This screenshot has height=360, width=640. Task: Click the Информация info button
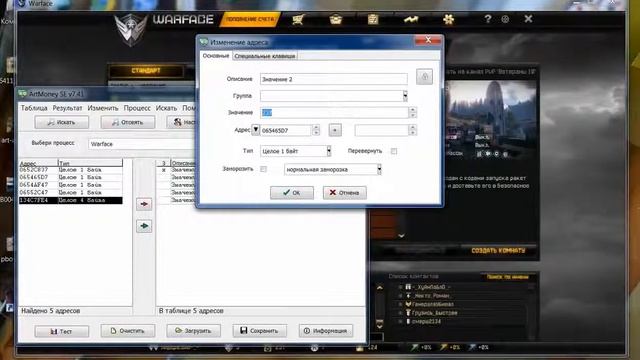326,331
